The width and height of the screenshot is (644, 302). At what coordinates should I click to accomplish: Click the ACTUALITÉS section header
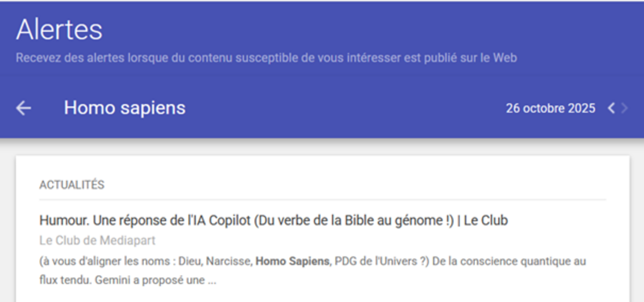pyautogui.click(x=72, y=185)
